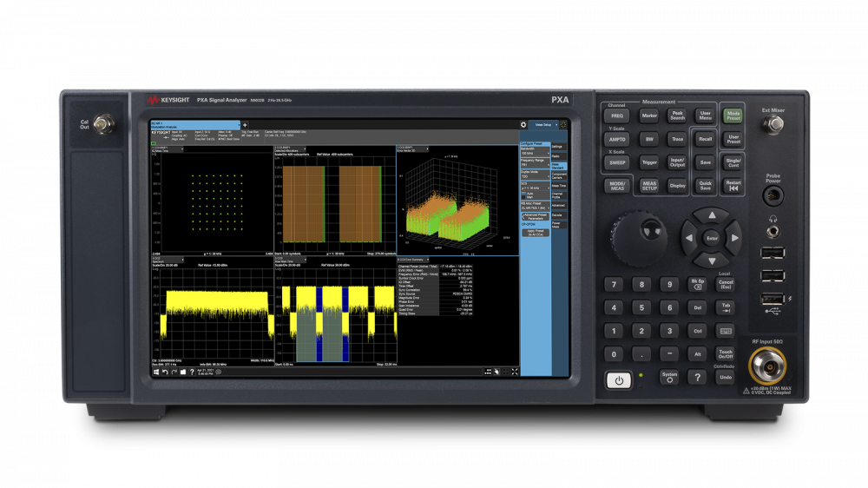This screenshot has width=868, height=488.
Task: Switch to the Decode tab
Action: 558,214
